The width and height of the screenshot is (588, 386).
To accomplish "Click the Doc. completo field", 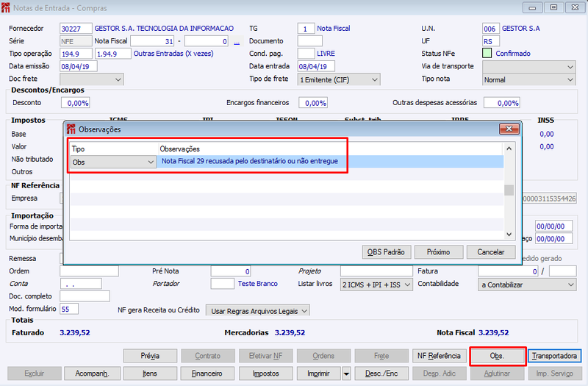I will [85, 296].
